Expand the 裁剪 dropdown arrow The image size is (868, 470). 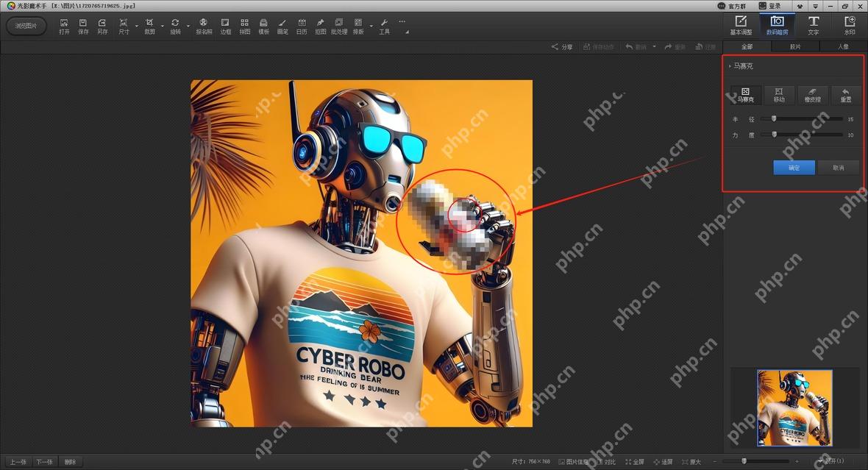coord(162,26)
